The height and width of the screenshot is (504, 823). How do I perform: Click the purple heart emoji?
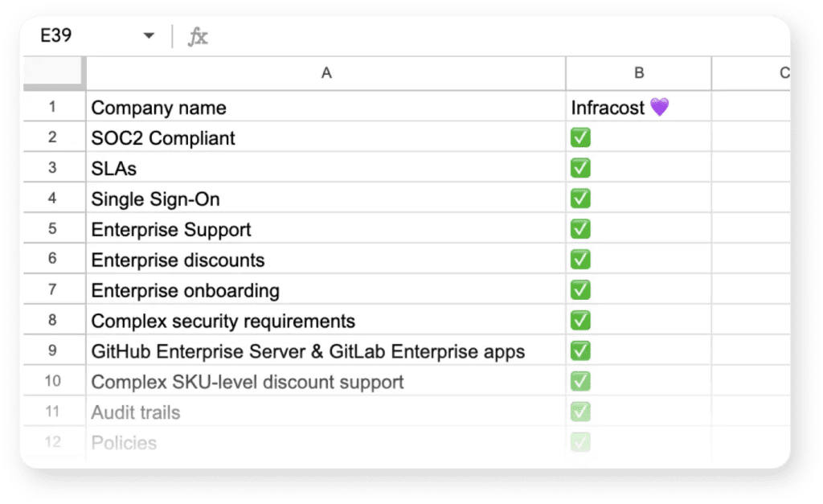coord(659,107)
